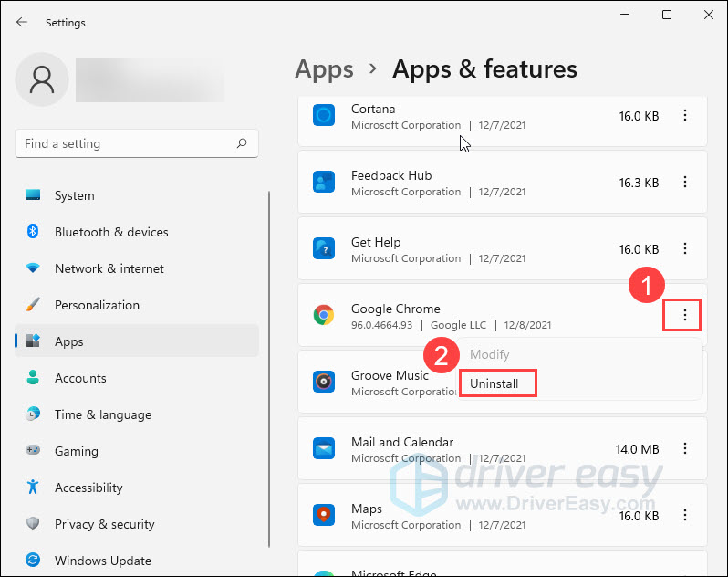The height and width of the screenshot is (577, 728).
Task: Click the Groove Music app icon
Action: pos(324,382)
